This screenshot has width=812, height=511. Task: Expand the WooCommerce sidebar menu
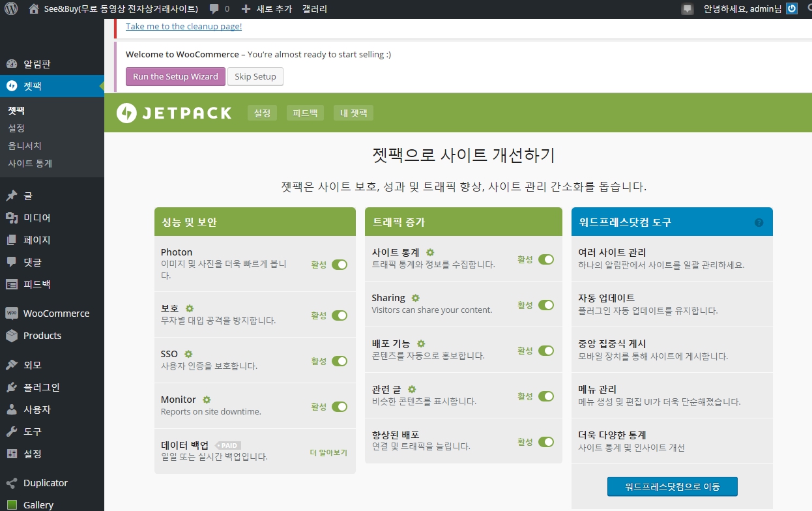(56, 314)
